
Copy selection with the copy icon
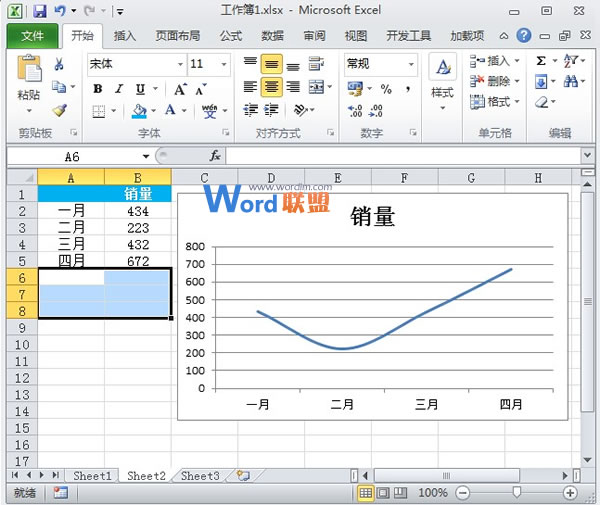[x=59, y=87]
